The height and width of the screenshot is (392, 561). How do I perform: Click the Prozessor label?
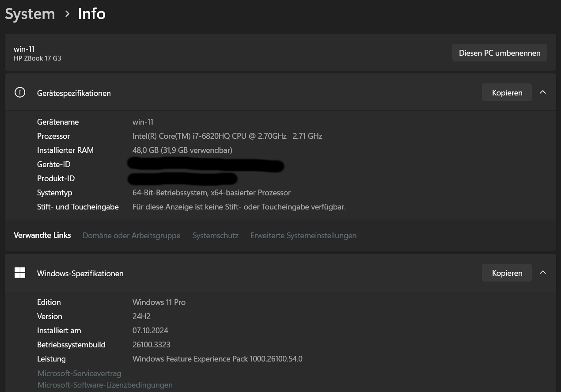[x=53, y=136]
